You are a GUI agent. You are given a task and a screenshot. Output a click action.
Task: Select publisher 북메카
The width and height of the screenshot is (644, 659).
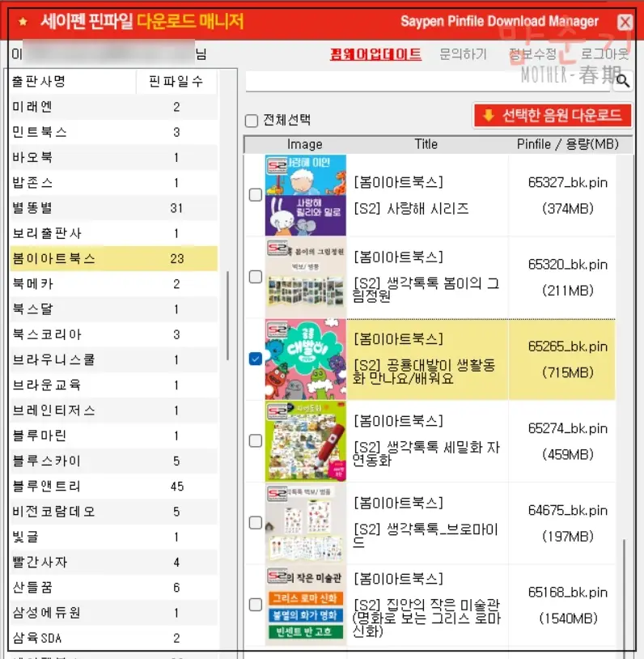113,283
